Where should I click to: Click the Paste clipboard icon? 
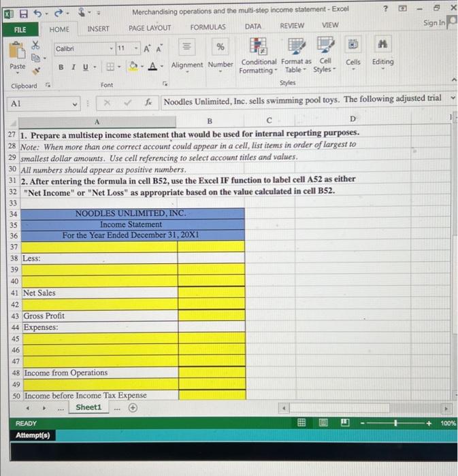coord(17,50)
